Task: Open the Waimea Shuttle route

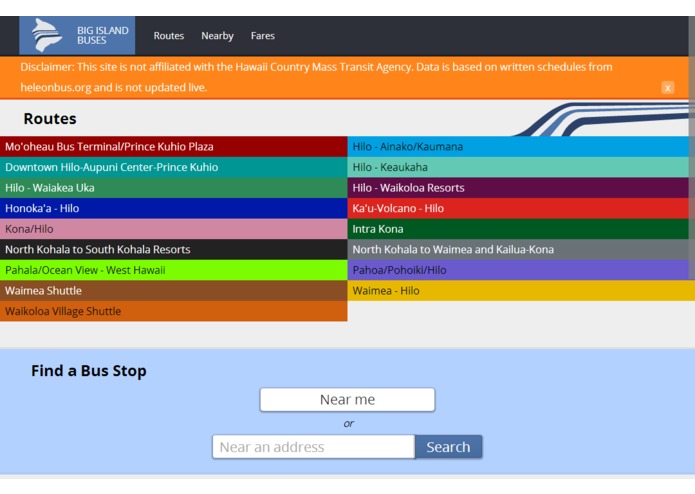Action: click(x=174, y=291)
